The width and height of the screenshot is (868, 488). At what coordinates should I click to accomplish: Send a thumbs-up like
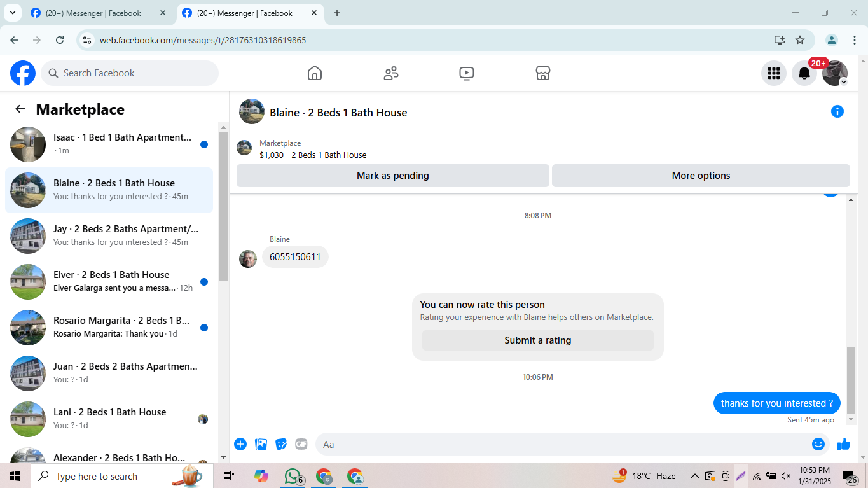tap(844, 444)
